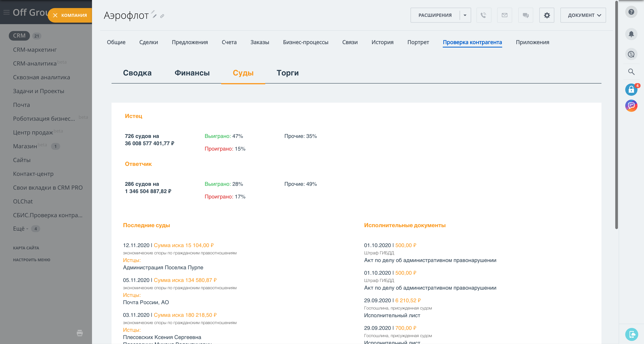The width and height of the screenshot is (644, 344).
Task: Switch to the Финансы tab
Action: point(192,73)
